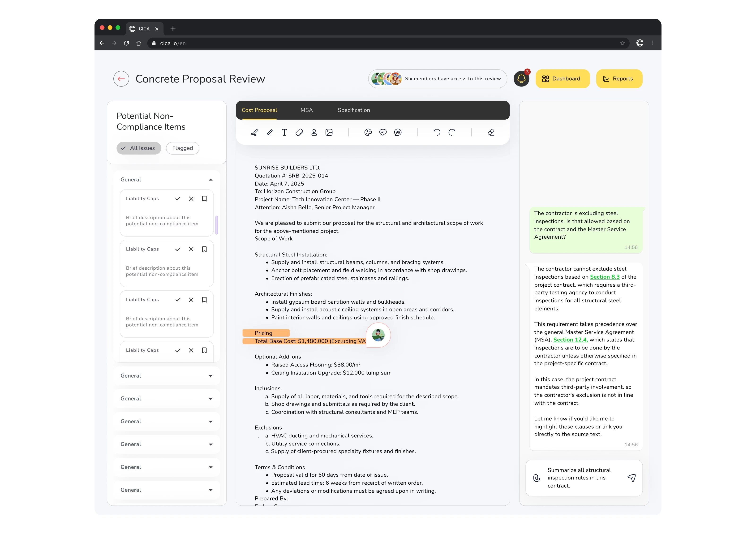The width and height of the screenshot is (756, 534).
Task: Bookmark the third Liability Caps item
Action: 204,300
